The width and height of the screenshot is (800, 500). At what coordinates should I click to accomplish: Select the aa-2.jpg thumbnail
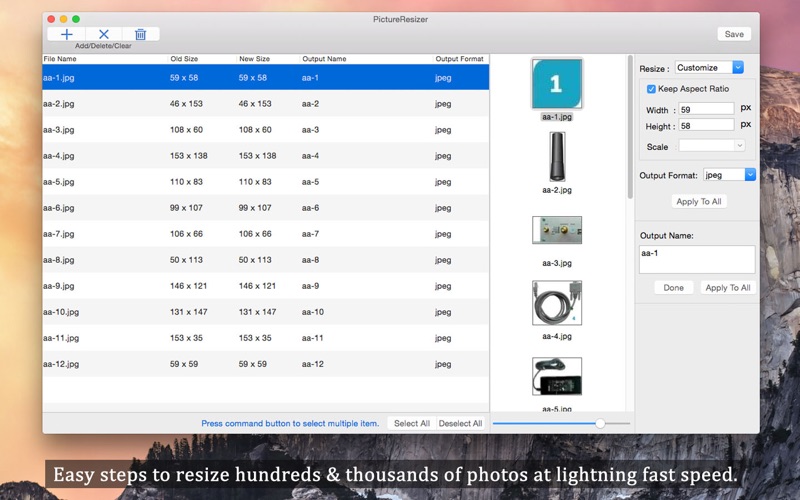coord(557,157)
